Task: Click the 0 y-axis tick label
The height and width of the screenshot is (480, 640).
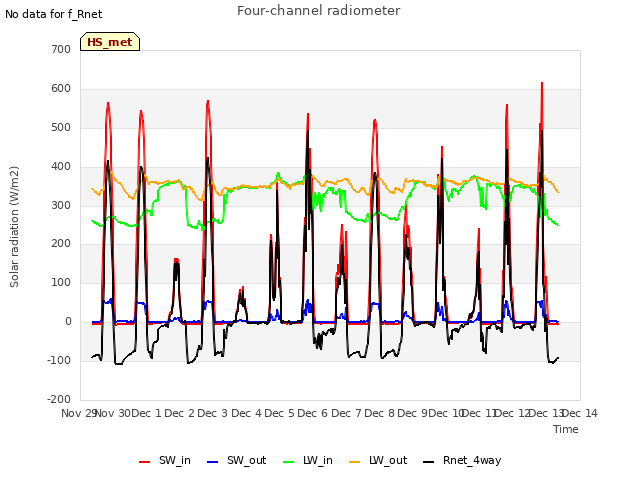Action: (x=68, y=322)
